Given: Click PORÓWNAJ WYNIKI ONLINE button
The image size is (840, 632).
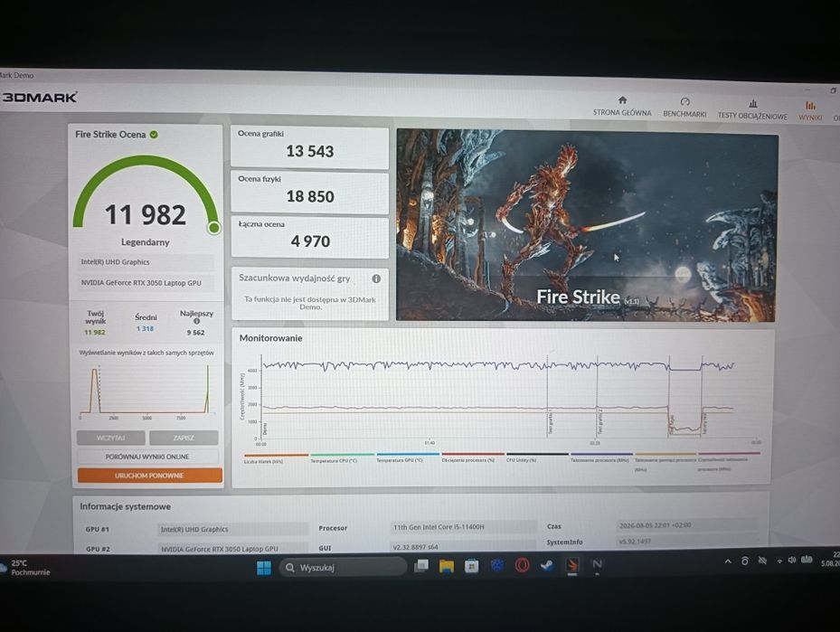Looking at the screenshot, I should point(147,457).
